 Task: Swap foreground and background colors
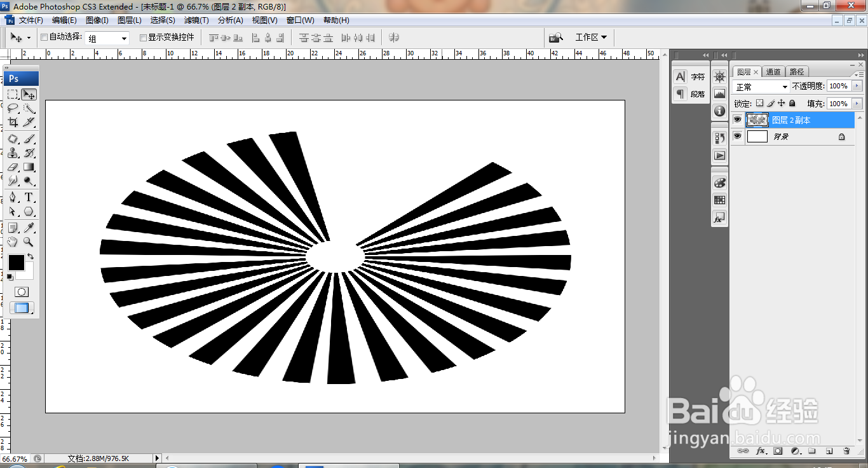point(31,256)
